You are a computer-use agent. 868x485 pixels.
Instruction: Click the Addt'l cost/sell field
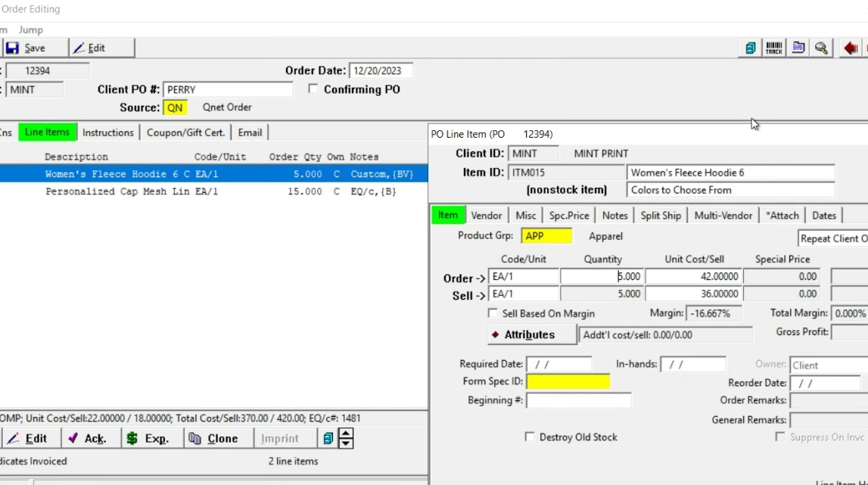[665, 335]
